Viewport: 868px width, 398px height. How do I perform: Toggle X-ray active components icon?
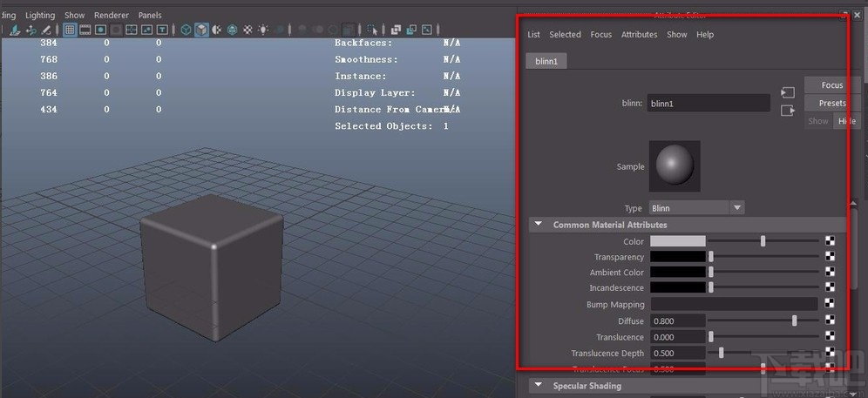tap(412, 30)
